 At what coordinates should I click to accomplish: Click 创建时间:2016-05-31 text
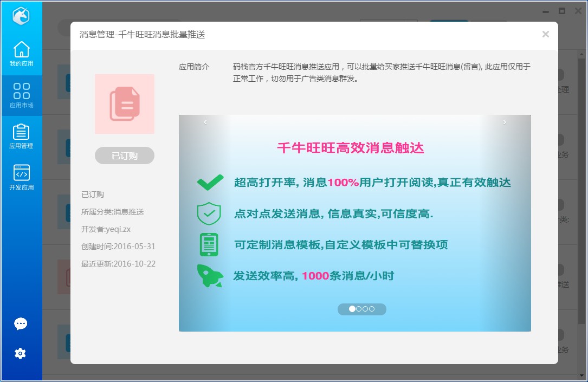[118, 247]
